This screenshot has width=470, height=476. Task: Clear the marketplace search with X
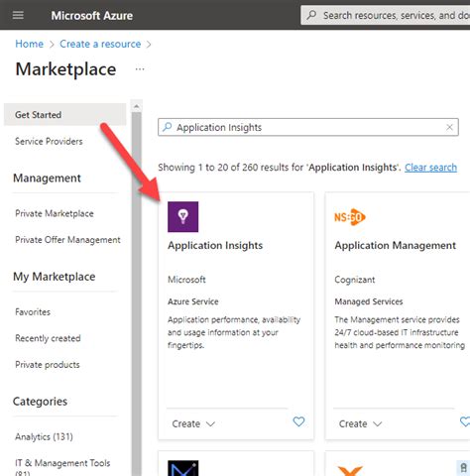click(x=449, y=127)
